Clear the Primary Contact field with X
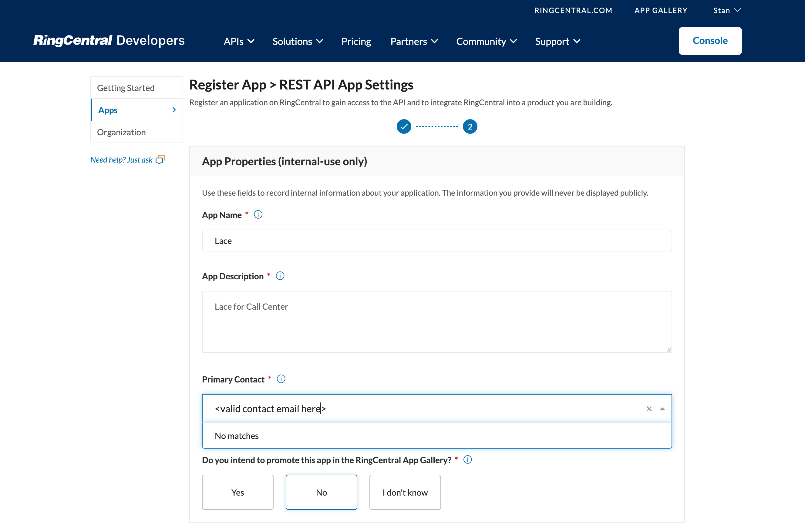 coord(649,409)
